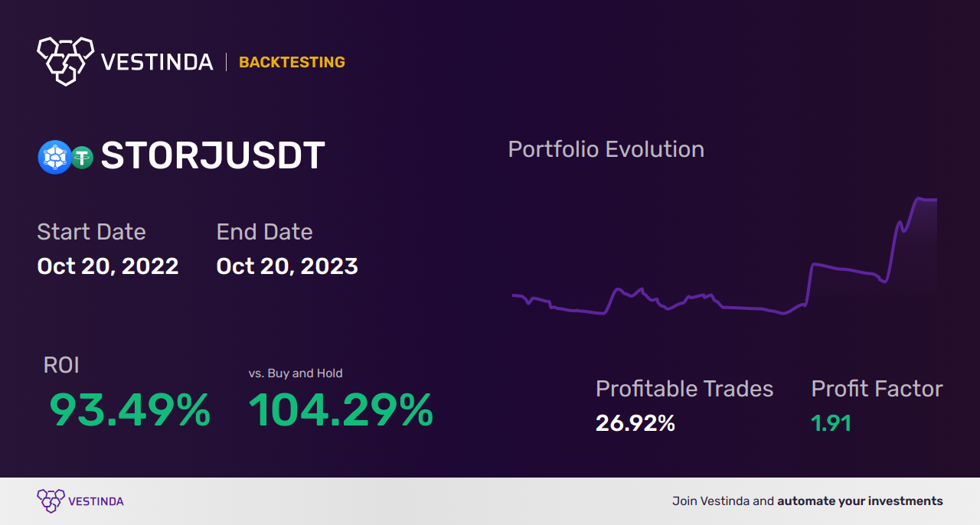980x525 pixels.
Task: Select the BACKTESTING label
Action: click(292, 62)
